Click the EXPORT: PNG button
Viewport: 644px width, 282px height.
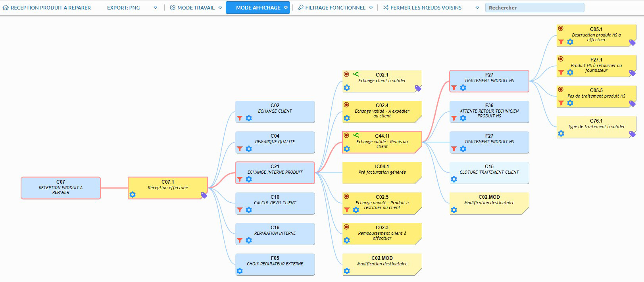point(123,8)
